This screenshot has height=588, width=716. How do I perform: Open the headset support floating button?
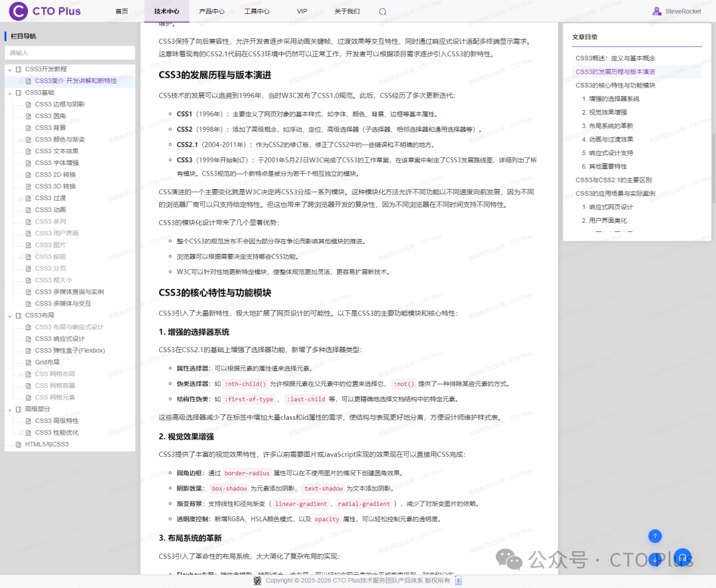pos(683,558)
